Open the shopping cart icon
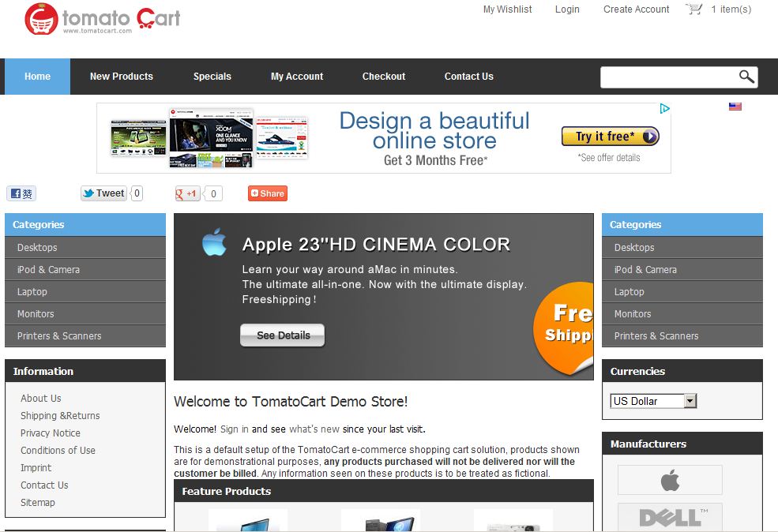 tap(694, 9)
